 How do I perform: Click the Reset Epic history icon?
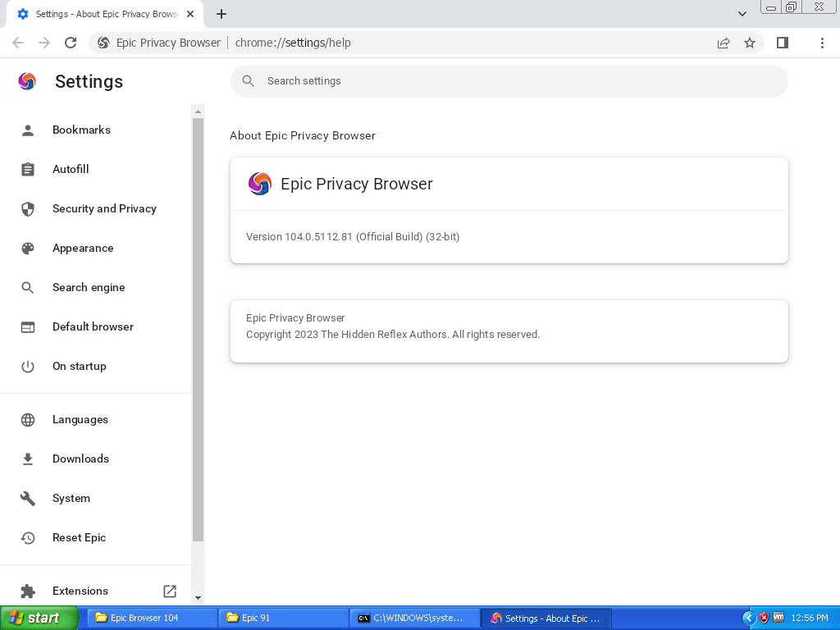point(28,538)
